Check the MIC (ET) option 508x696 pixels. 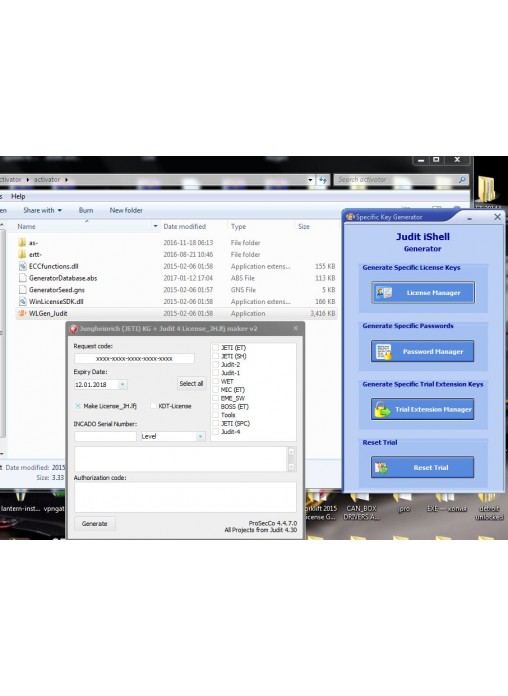[x=216, y=390]
